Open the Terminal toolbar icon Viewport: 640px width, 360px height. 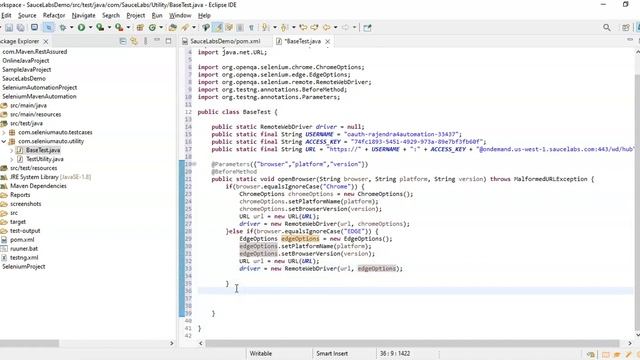pos(34,28)
